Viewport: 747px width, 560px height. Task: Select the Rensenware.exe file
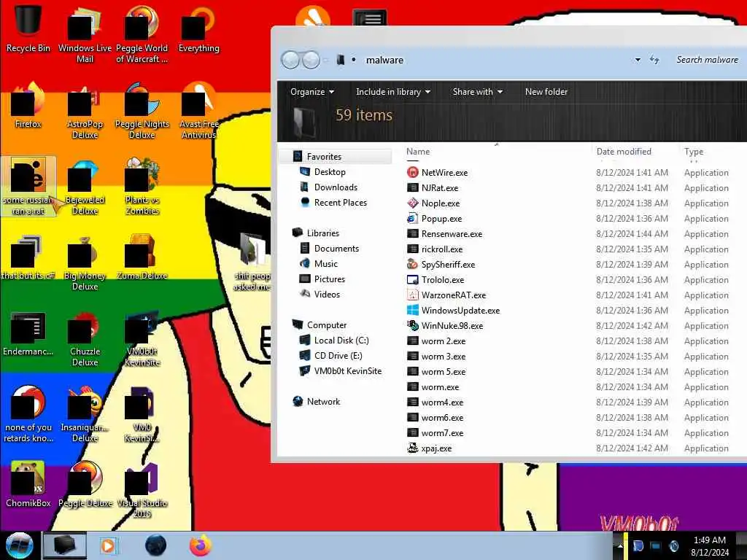point(451,234)
